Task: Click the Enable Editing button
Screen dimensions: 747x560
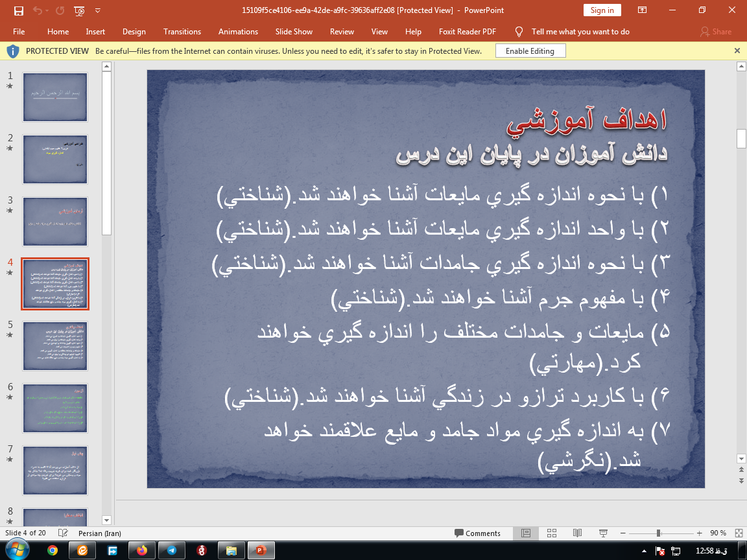Action: tap(530, 51)
